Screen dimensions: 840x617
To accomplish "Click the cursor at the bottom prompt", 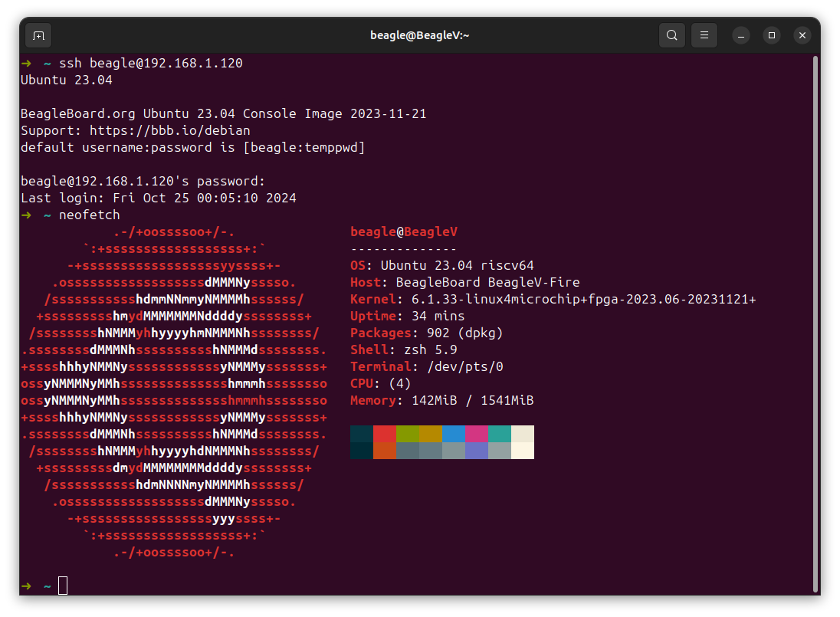I will 63,586.
